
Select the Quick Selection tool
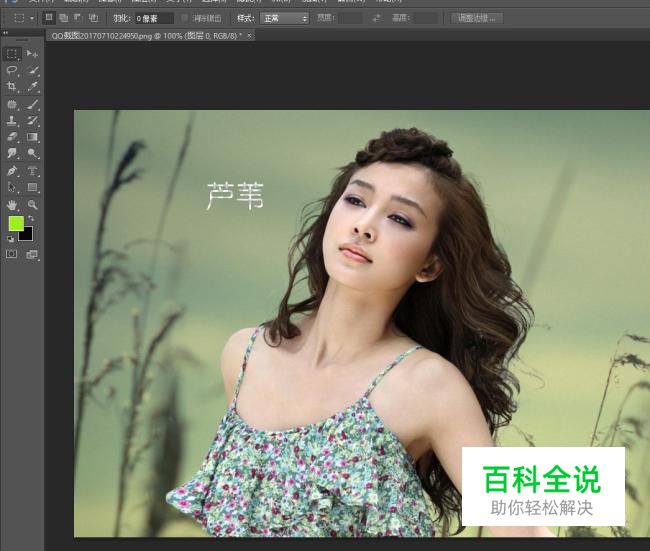32,70
